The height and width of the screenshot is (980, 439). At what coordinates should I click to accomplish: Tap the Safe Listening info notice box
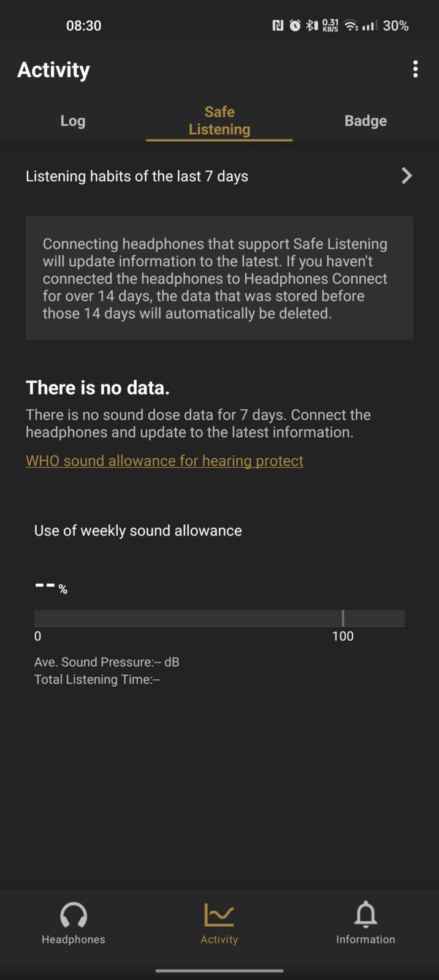pyautogui.click(x=219, y=278)
